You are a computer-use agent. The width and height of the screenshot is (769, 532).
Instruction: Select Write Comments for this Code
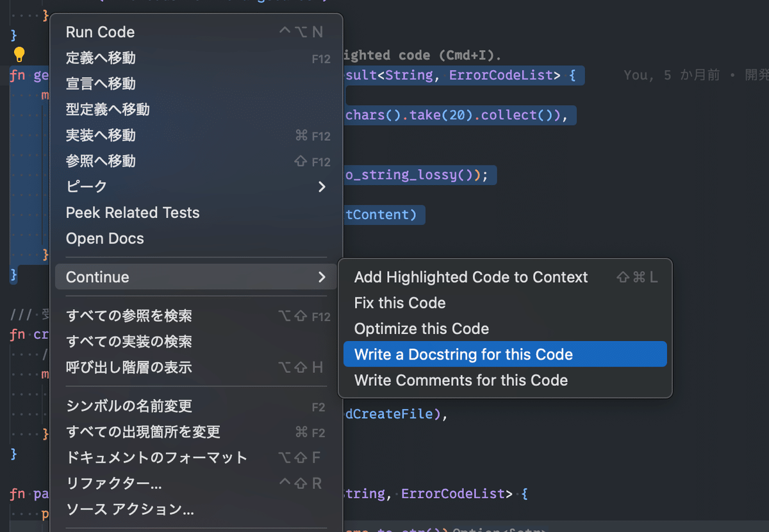click(461, 380)
